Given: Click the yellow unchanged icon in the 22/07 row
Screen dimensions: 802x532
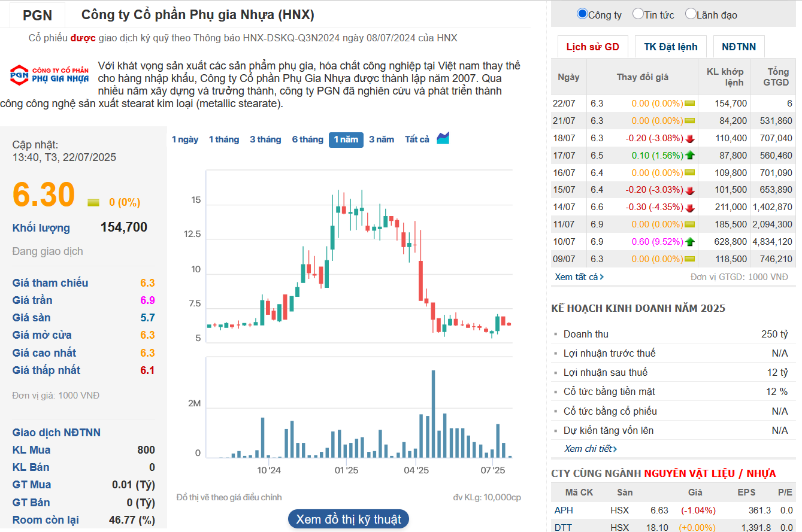Looking at the screenshot, I should pyautogui.click(x=690, y=104).
